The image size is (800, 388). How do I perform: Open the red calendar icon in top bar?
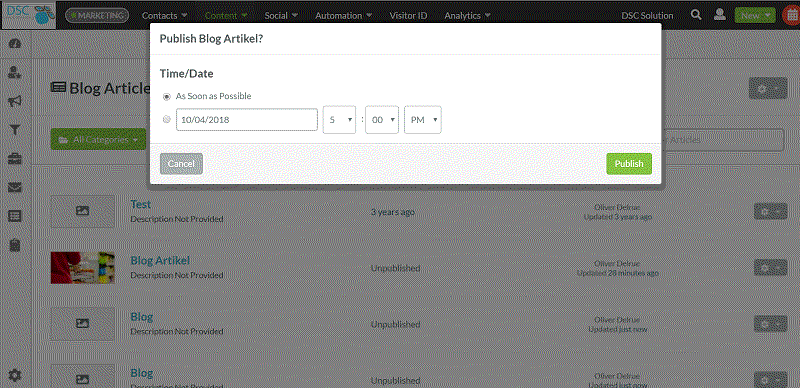click(791, 15)
